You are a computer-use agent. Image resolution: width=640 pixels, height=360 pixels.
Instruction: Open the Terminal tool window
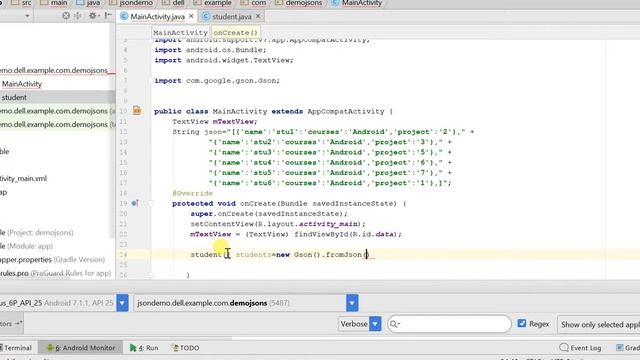[16, 348]
